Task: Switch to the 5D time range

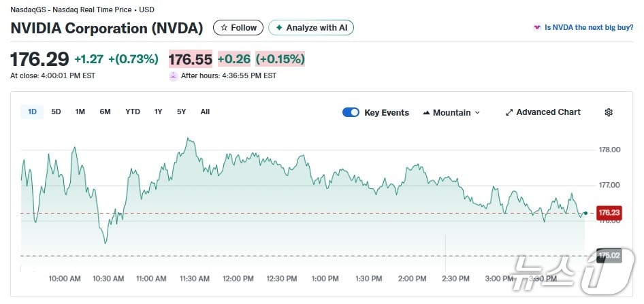Action: point(56,112)
